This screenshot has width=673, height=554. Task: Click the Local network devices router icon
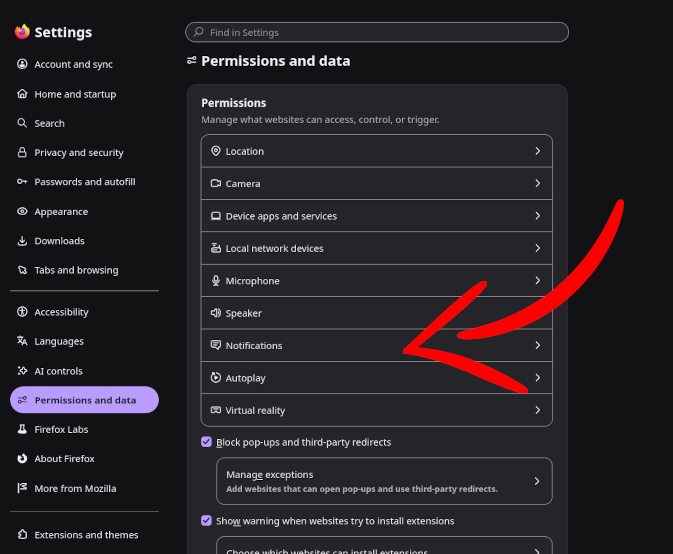tap(216, 248)
